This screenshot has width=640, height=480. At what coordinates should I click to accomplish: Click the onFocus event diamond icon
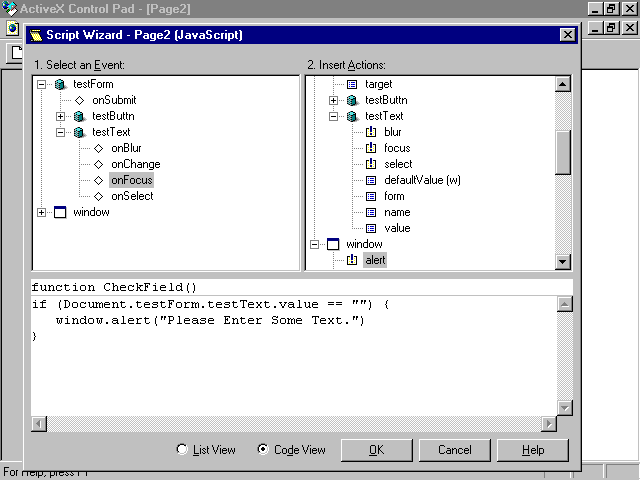(98, 180)
